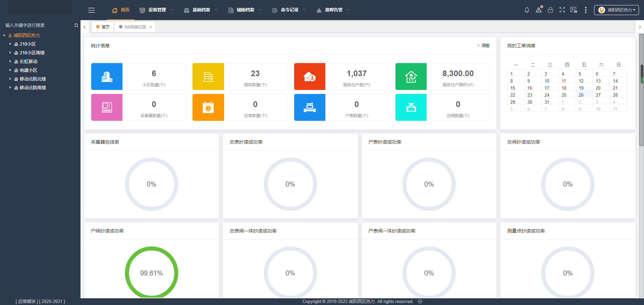Click the 户阀抄读成功率 99.61% progress ring
644x305 pixels.
coord(152,272)
